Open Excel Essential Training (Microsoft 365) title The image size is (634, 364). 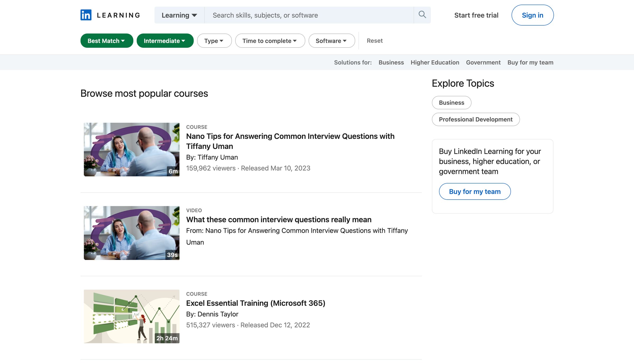pos(256,303)
